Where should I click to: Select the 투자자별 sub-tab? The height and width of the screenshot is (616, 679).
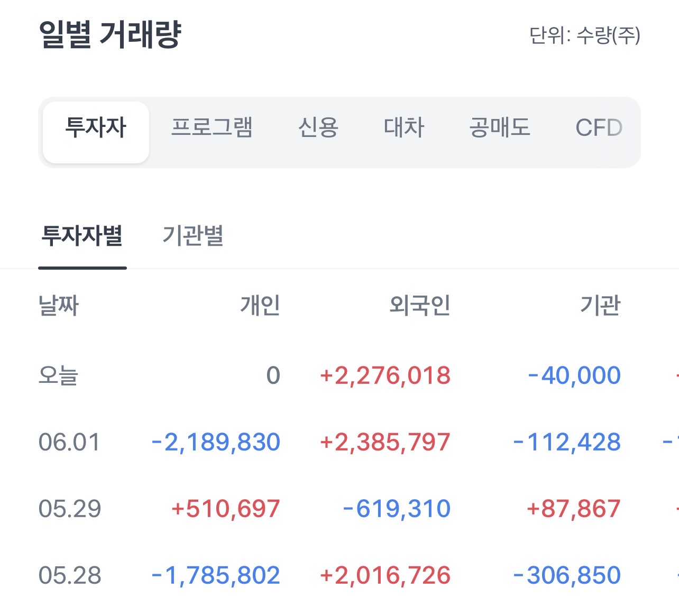(x=82, y=236)
